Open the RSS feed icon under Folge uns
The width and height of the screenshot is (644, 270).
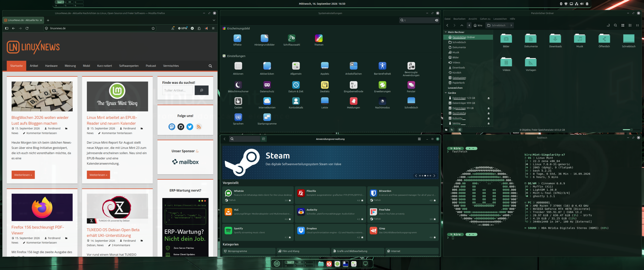click(x=199, y=126)
